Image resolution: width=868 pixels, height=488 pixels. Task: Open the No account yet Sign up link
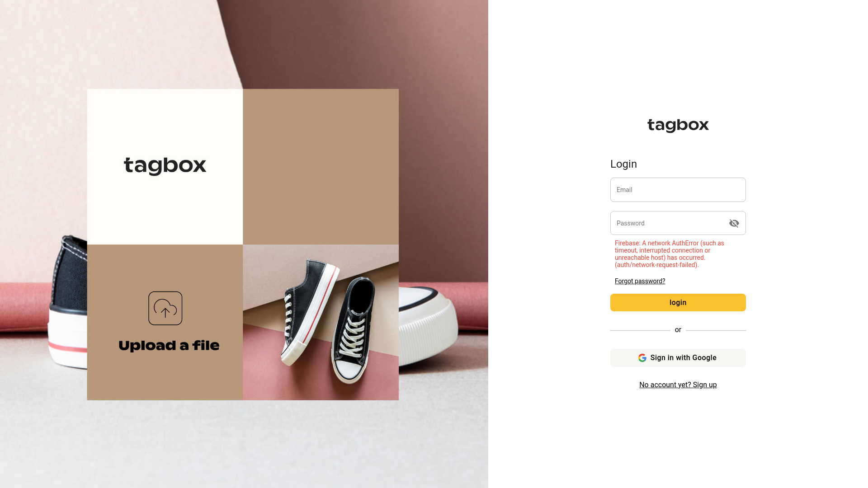point(678,385)
